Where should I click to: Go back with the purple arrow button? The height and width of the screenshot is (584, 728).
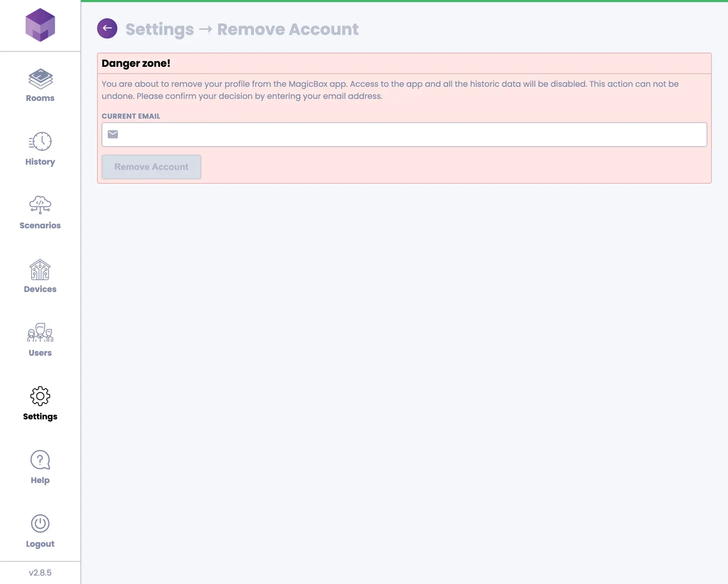coord(107,29)
